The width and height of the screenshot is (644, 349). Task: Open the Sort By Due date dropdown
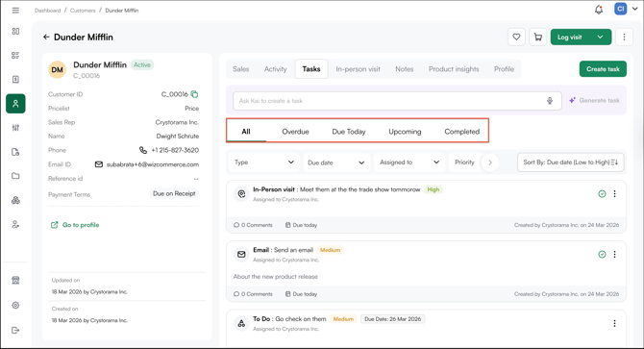coord(571,162)
